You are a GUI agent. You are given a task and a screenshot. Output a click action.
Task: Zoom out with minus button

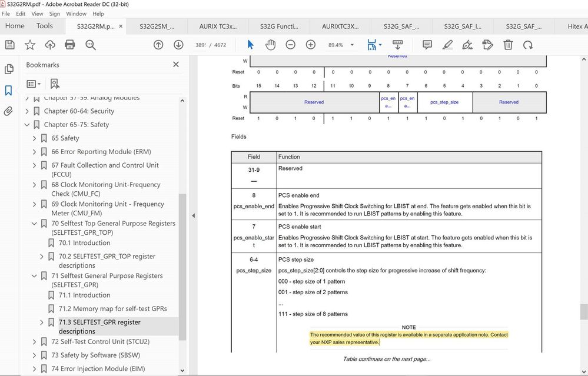point(290,45)
